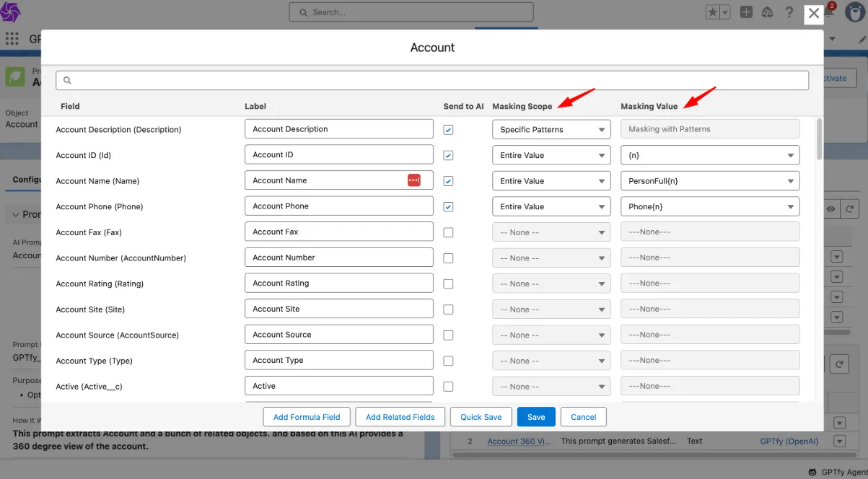868x479 pixels.
Task: Click the user avatar in top right
Action: [854, 12]
